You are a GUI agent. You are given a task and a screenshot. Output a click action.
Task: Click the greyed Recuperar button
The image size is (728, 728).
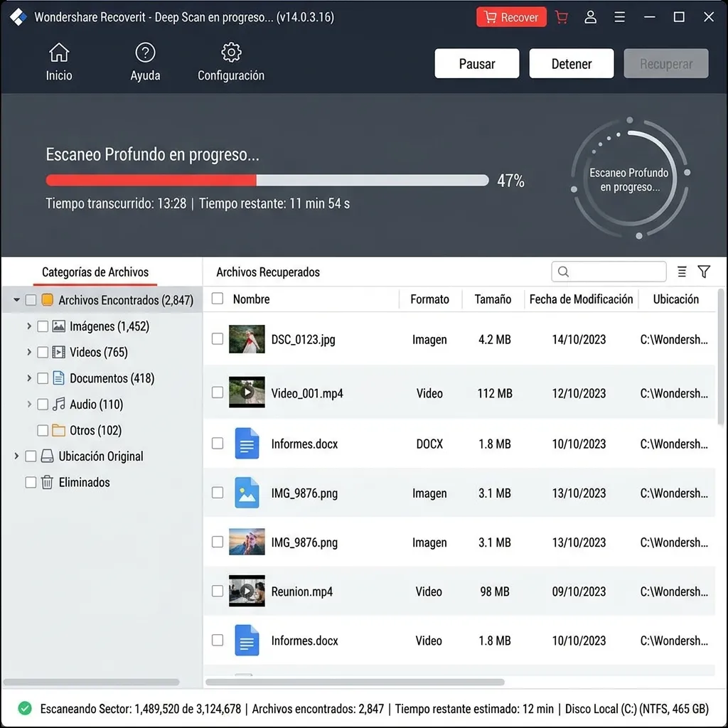[x=665, y=63]
